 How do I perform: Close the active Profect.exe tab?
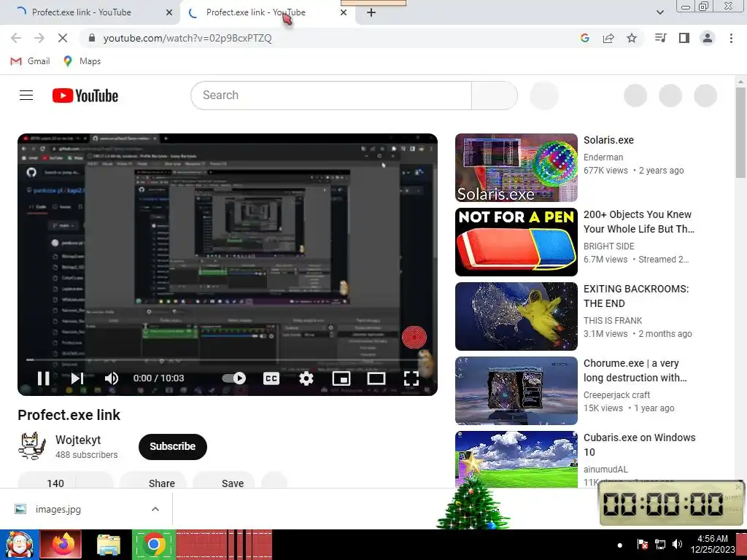(344, 13)
